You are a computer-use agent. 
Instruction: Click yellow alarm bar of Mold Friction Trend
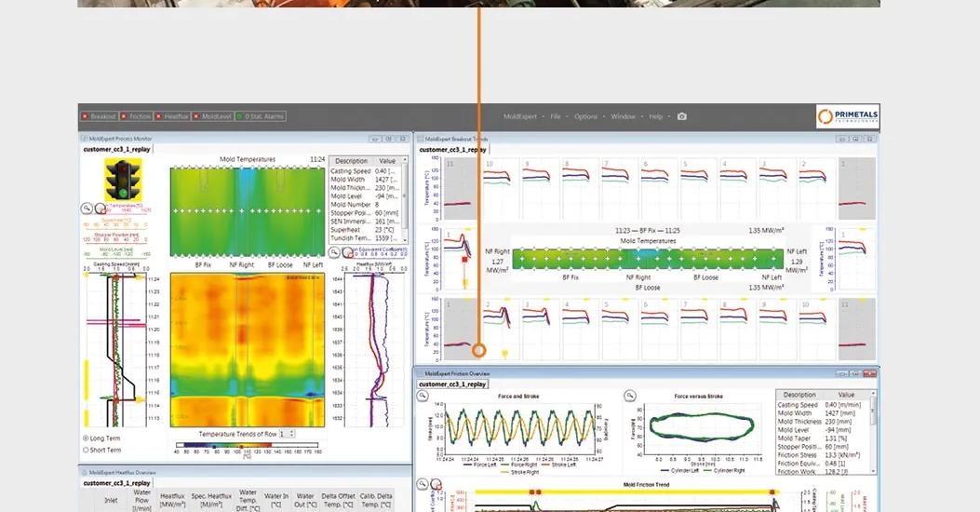click(625, 492)
